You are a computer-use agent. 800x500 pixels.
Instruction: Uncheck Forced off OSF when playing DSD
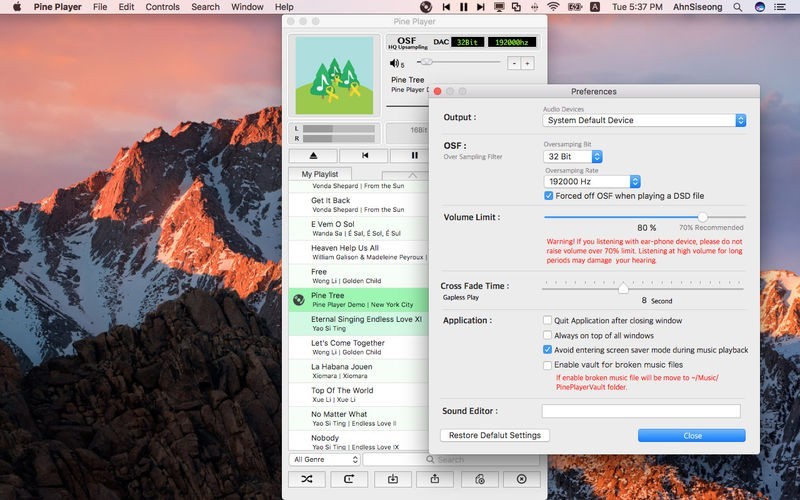pyautogui.click(x=549, y=196)
